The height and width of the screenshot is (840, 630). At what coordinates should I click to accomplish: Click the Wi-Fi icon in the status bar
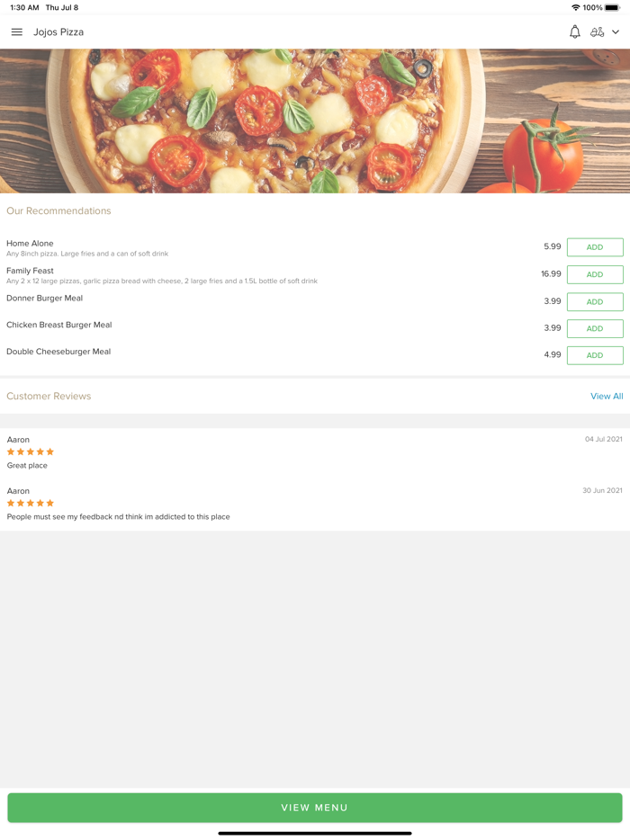pyautogui.click(x=577, y=7)
